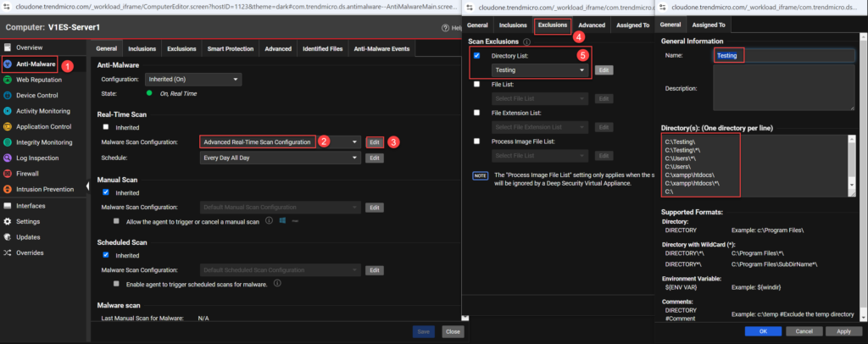Open the Intrusion Prevention module

(x=44, y=189)
